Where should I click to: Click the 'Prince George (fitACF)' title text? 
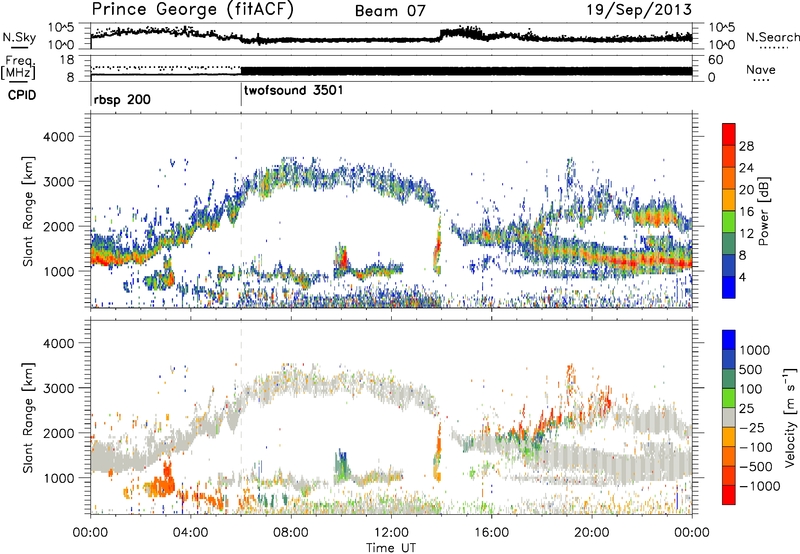click(x=192, y=10)
